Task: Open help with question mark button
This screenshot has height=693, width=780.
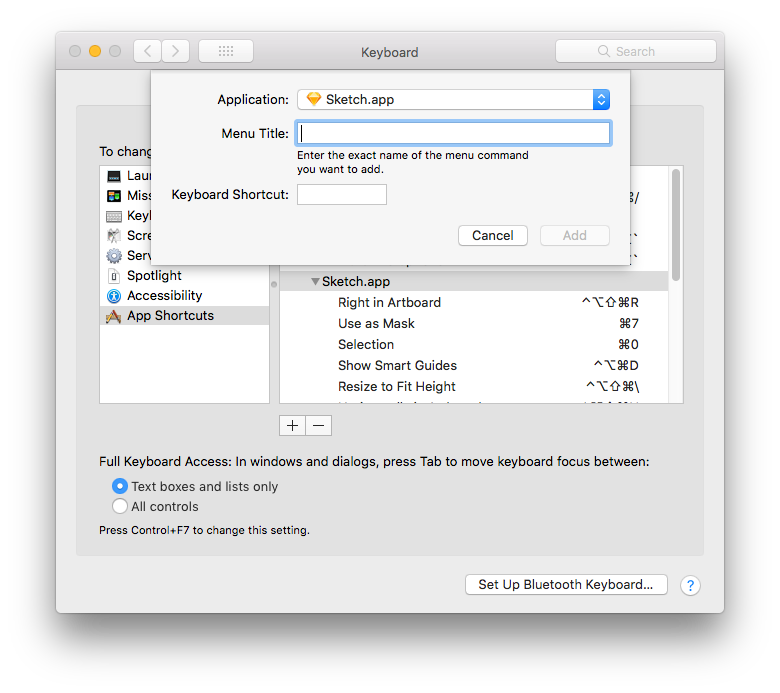Action: click(690, 586)
